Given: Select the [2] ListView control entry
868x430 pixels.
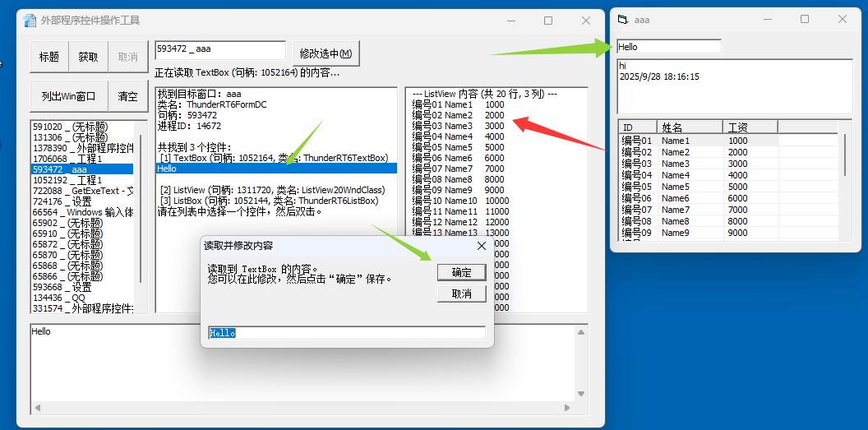Looking at the screenshot, I should click(x=272, y=190).
